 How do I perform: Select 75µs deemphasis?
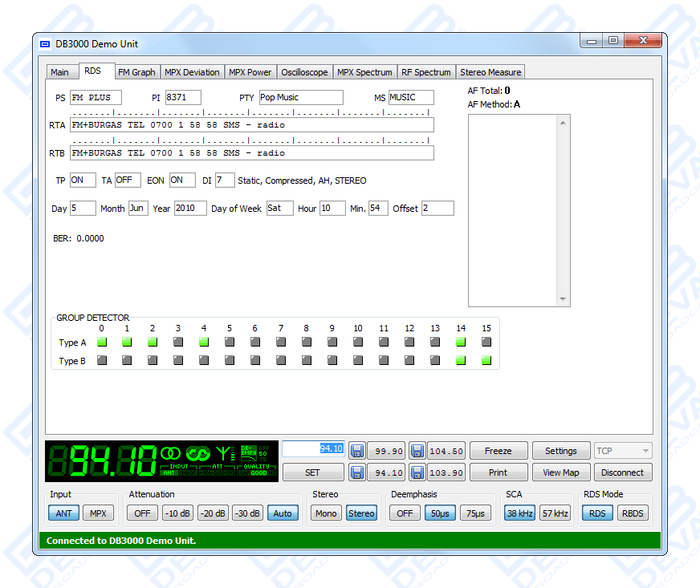pyautogui.click(x=475, y=513)
